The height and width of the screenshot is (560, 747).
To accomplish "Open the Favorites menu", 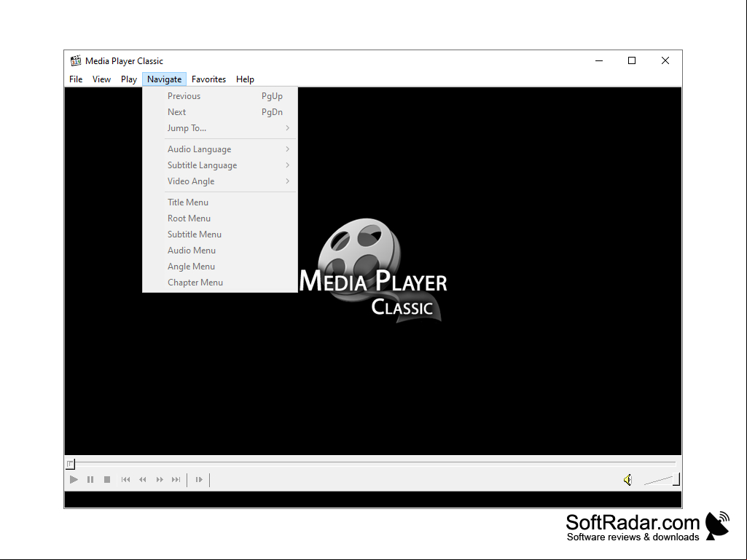I will tap(208, 79).
